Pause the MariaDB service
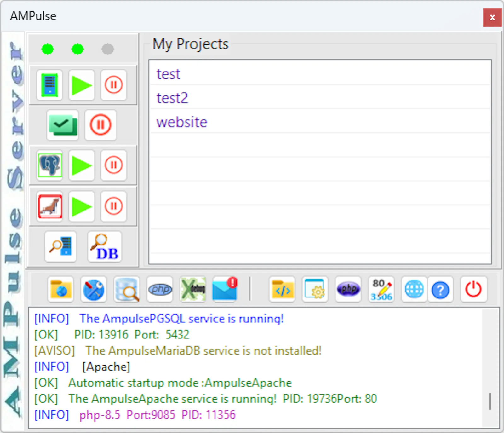Viewport: 504px width, 433px height. coord(114,206)
